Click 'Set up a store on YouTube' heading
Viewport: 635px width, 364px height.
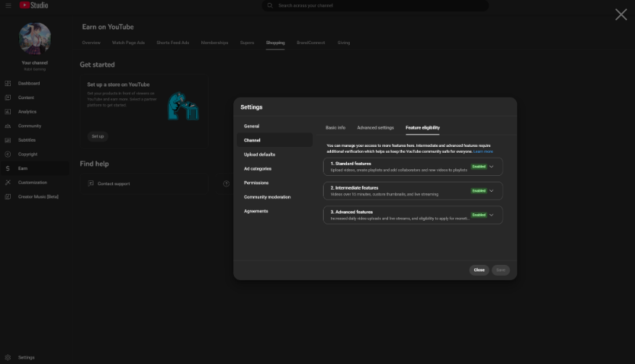coord(118,85)
